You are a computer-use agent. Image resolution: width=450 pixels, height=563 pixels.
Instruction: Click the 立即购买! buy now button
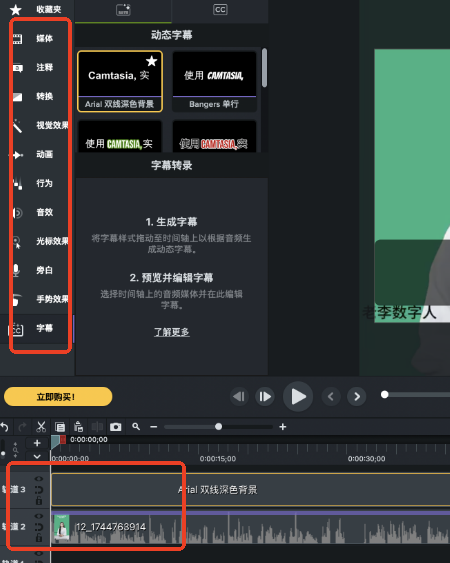(x=58, y=397)
